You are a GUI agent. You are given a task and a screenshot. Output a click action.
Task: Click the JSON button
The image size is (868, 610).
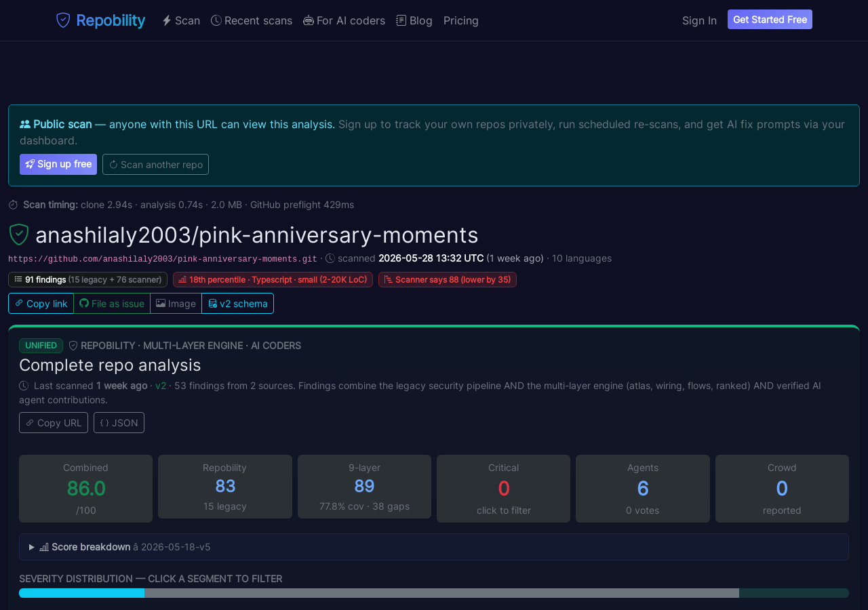point(119,422)
